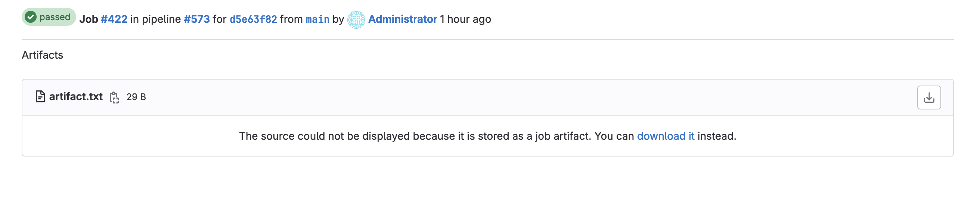View commit d5e63f82
Viewport: 980px width, 198px height.
253,19
